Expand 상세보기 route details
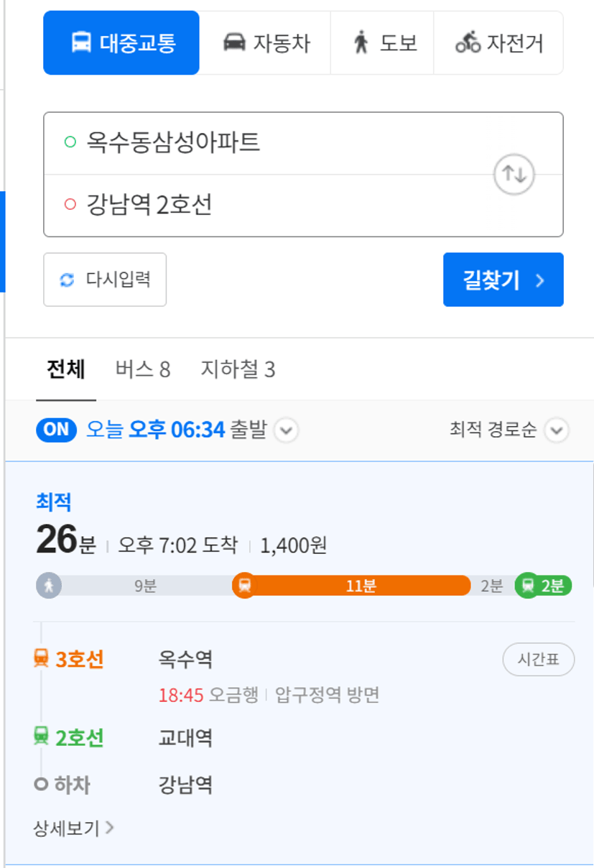The width and height of the screenshot is (594, 868). tap(73, 828)
